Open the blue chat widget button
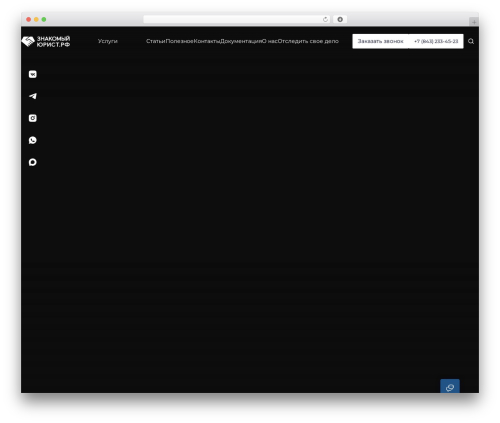This screenshot has height=423, width=500. [x=450, y=386]
